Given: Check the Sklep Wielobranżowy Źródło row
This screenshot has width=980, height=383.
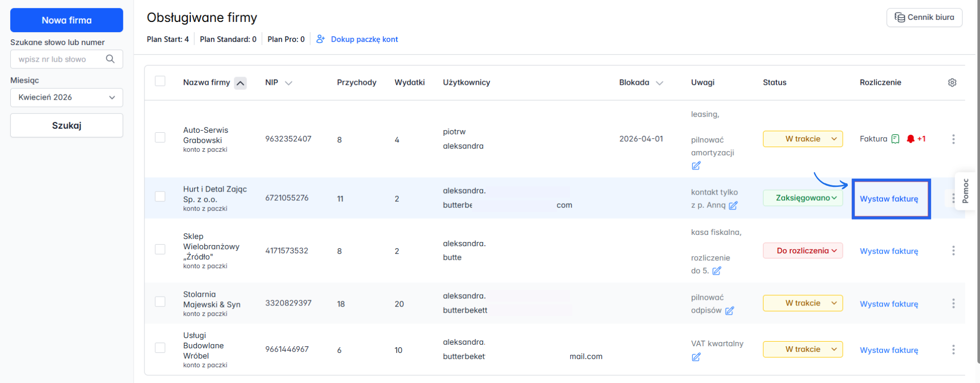Looking at the screenshot, I should (160, 249).
